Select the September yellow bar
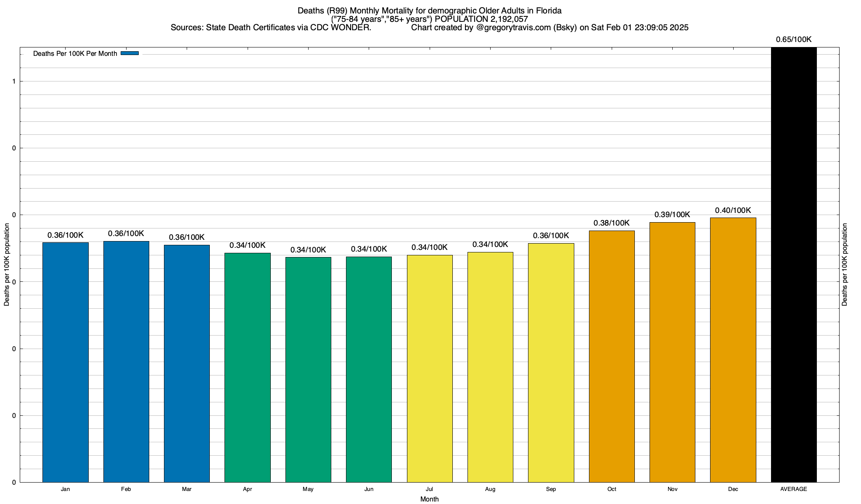This screenshot has height=504, width=861. [x=551, y=362]
